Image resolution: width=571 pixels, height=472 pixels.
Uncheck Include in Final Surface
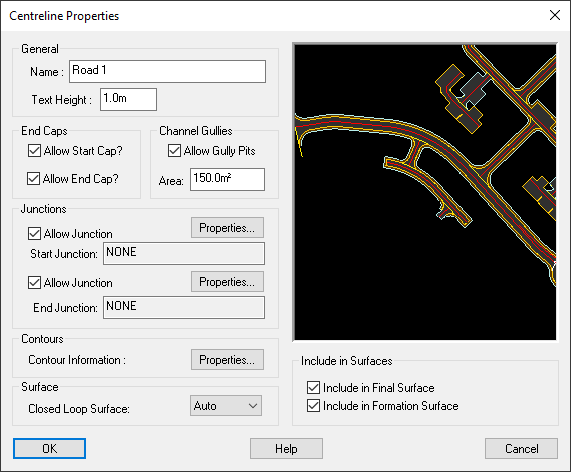(313, 388)
